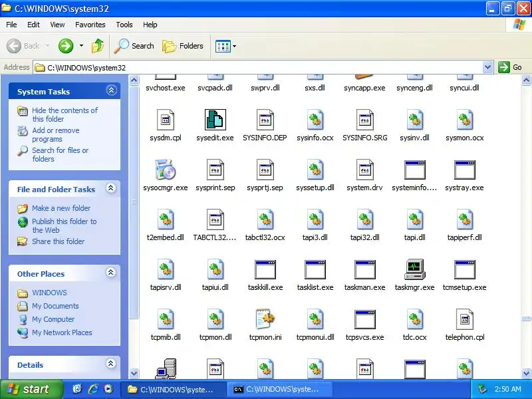The image size is (532, 399).
Task: Open Search from the toolbar
Action: point(134,46)
